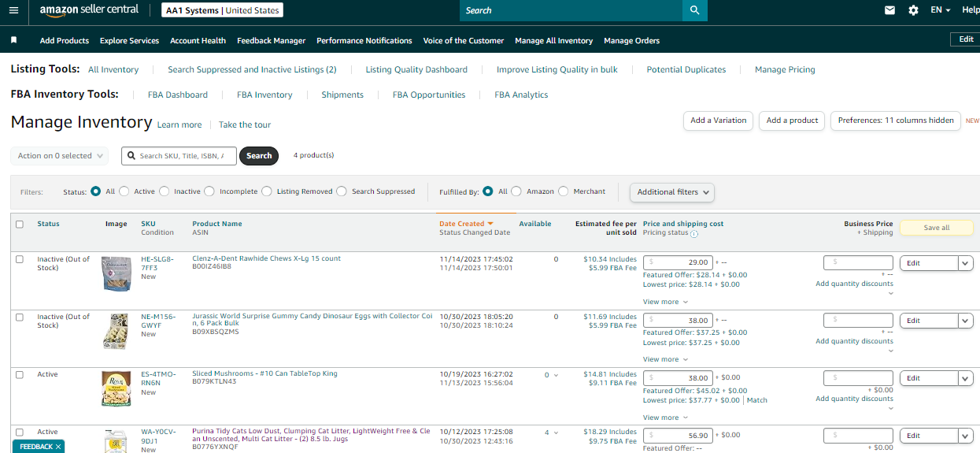Open the Jurassic World Gummy Candy thumbnail
Image resolution: width=980 pixels, height=453 pixels.
tap(116, 331)
